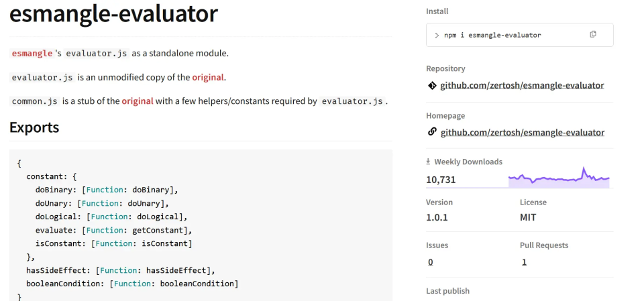Open the 'original' link for evaluator.js
This screenshot has width=644, height=301.
[x=208, y=77]
